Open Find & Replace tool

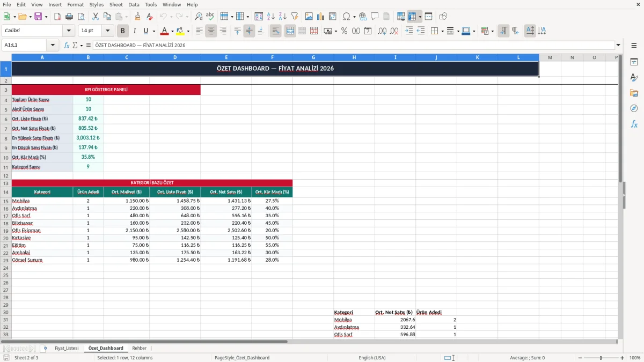(x=199, y=17)
